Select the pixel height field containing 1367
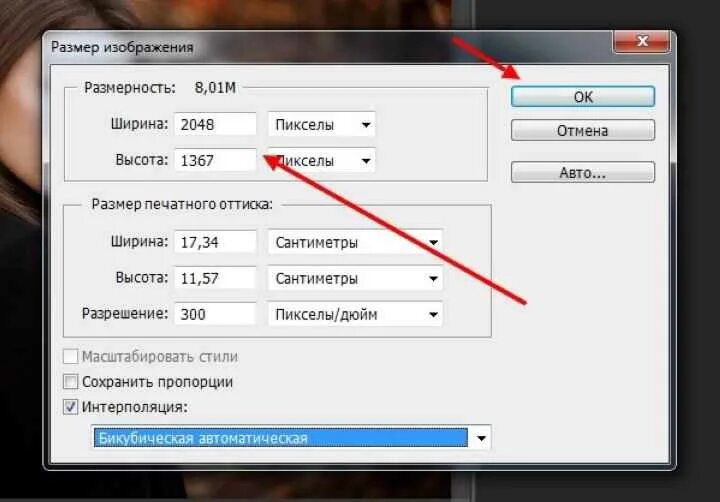720x502 pixels. tap(215, 160)
